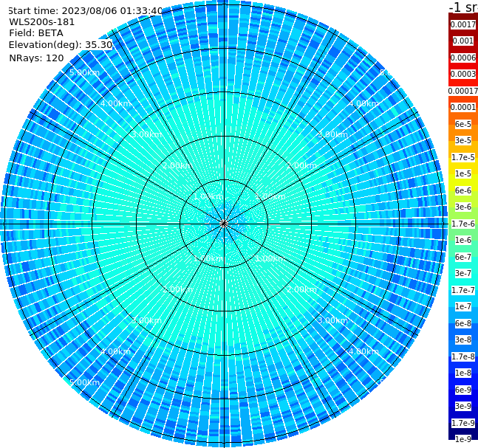
Task: Click the 3e-6 colorbar value
Action: pos(463,207)
